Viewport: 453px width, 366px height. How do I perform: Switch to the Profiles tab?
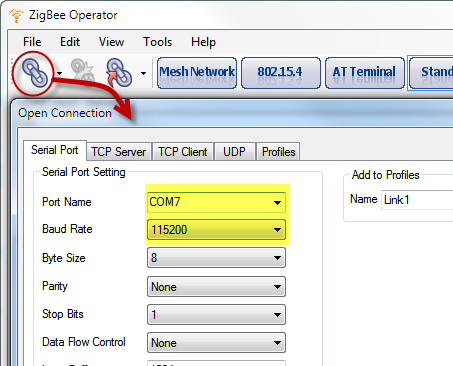278,152
